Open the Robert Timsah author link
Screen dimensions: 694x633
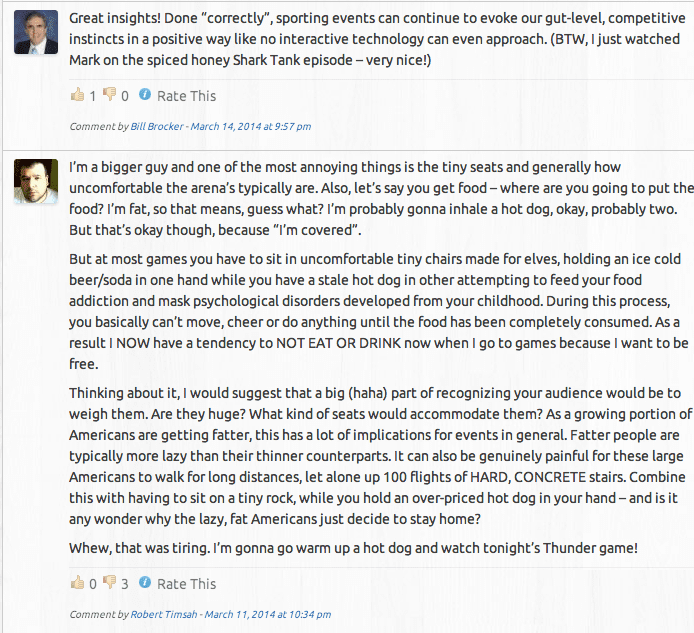click(x=162, y=614)
